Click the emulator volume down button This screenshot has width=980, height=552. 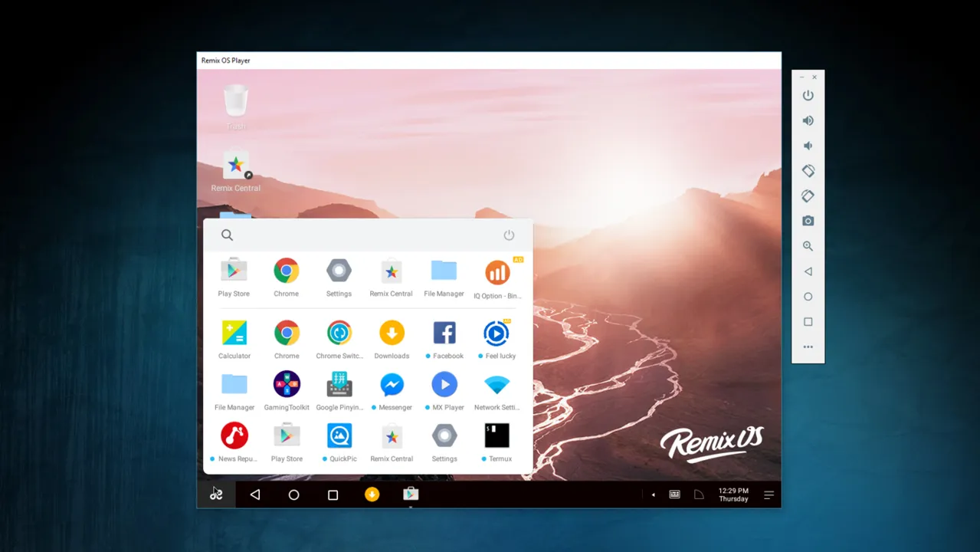[x=808, y=146]
